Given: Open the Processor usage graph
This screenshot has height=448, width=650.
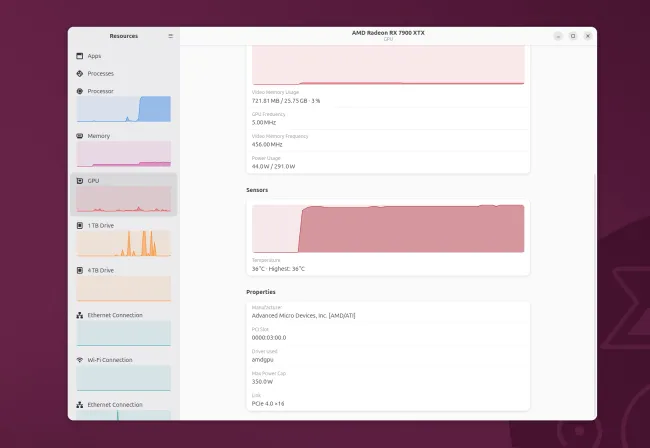Looking at the screenshot, I should [124, 109].
